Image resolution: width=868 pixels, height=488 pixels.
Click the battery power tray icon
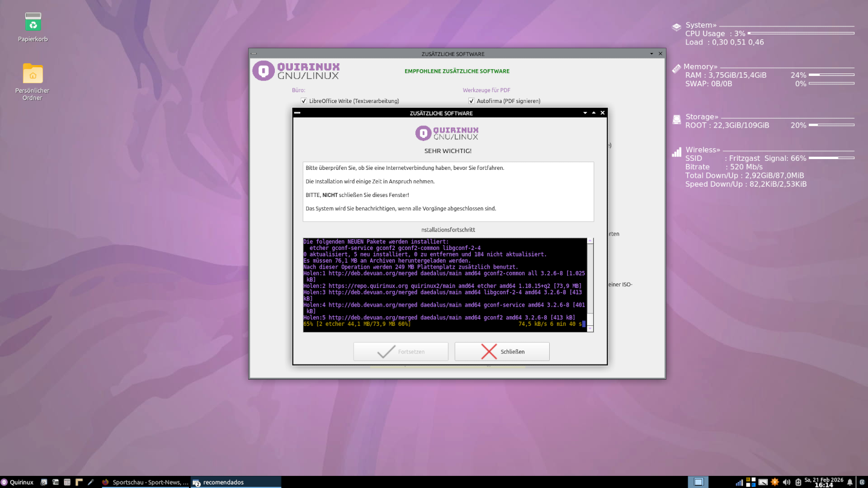(797, 482)
